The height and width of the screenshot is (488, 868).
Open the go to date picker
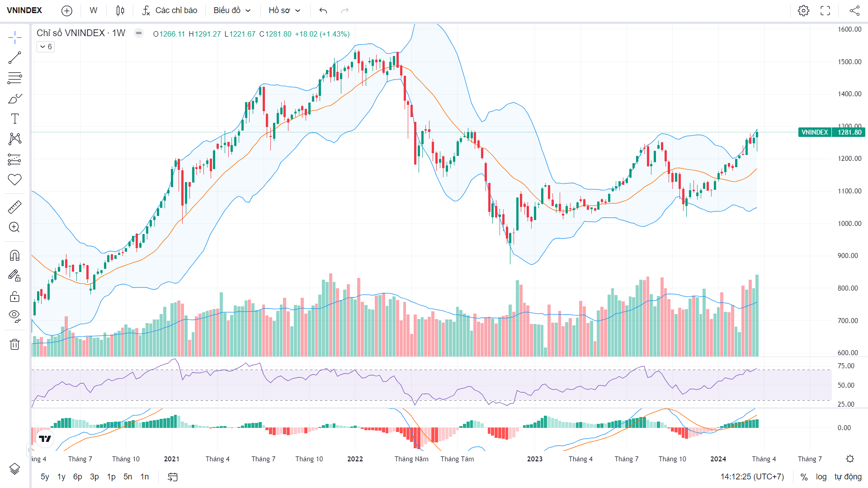pyautogui.click(x=173, y=477)
